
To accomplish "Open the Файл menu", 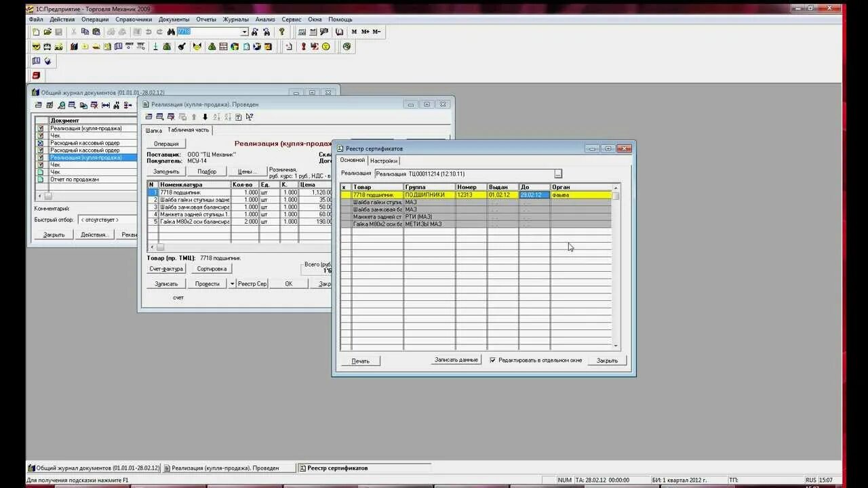I will coord(36,20).
